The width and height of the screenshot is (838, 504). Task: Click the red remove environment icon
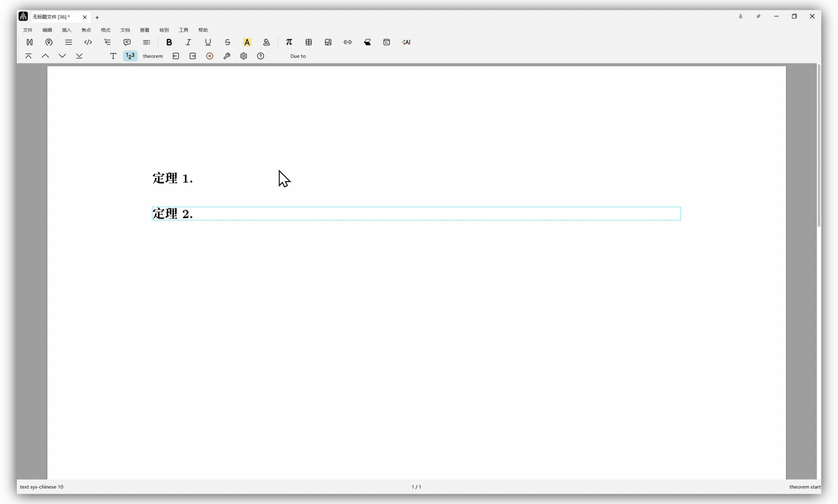point(210,56)
